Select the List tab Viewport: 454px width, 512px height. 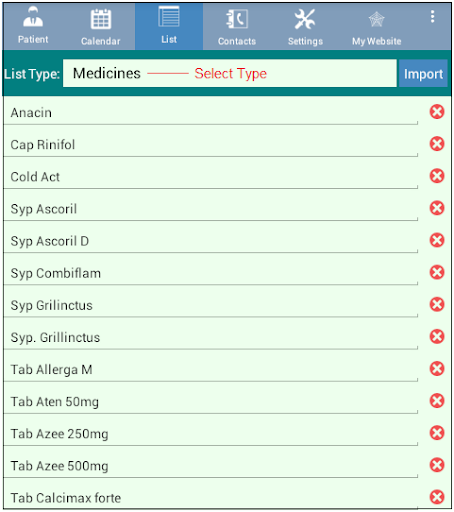click(169, 27)
